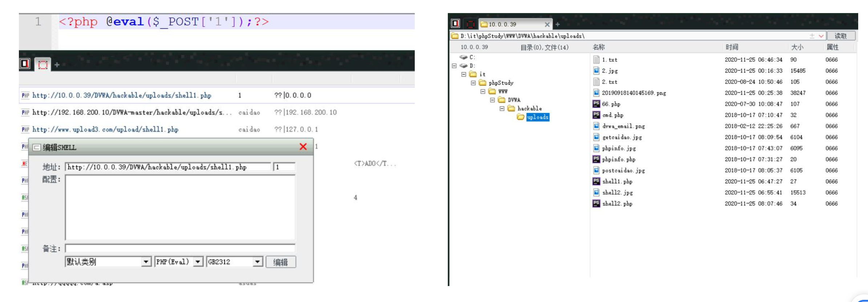Collapse the phpStudy folder node
The image size is (868, 302).
click(x=473, y=83)
